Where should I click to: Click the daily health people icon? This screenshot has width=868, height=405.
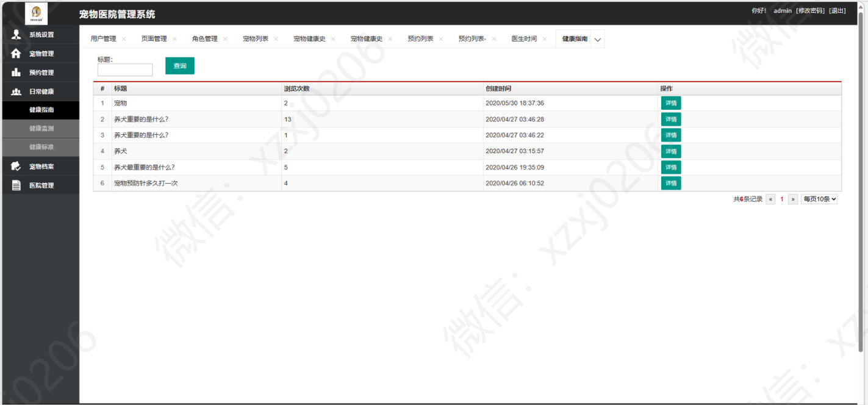point(16,91)
